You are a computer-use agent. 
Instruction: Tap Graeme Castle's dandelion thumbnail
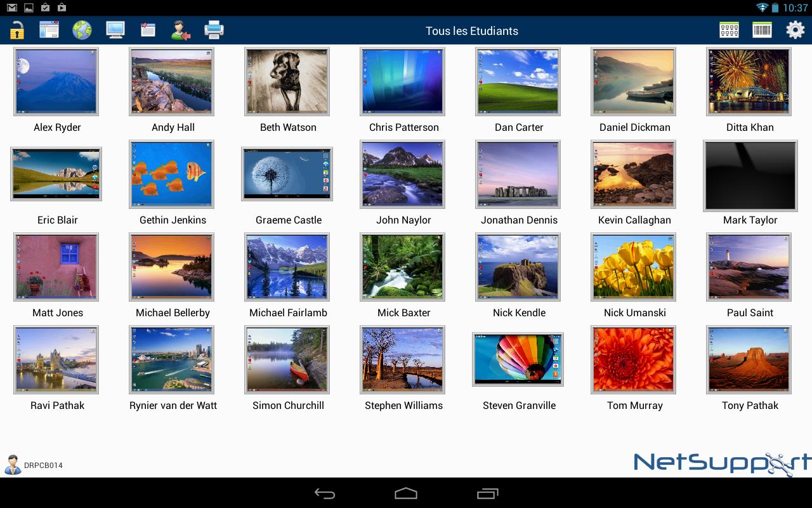(x=287, y=174)
